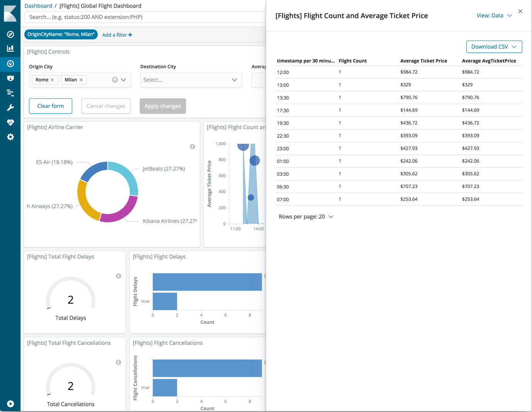Screen dimensions: 532x412
Task: Click the OriginCityName Rome, Milan filter pill
Action: point(61,34)
